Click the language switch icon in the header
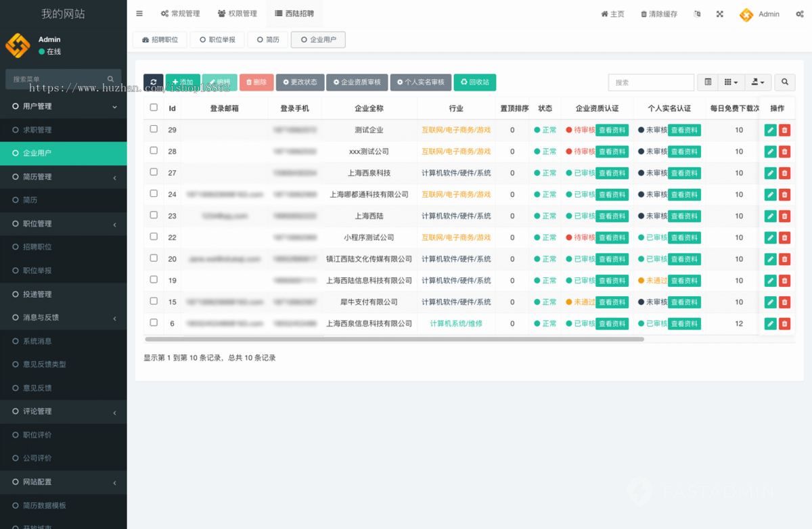 click(x=697, y=14)
